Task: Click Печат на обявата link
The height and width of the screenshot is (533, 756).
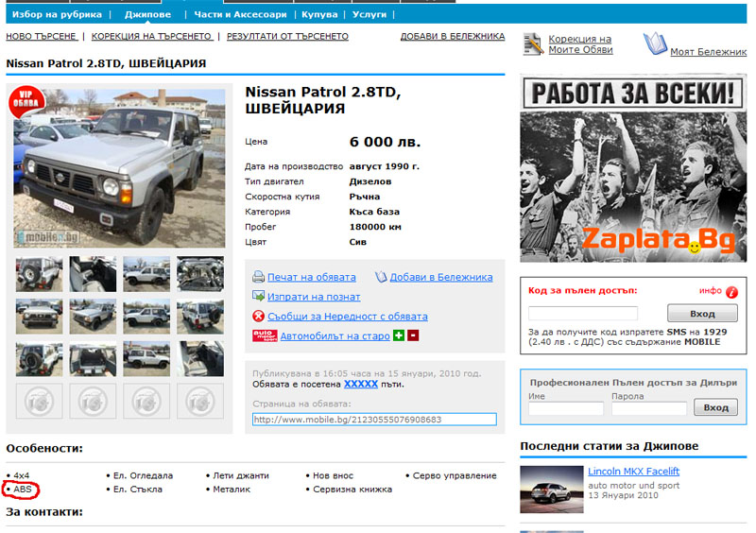Action: 312,277
